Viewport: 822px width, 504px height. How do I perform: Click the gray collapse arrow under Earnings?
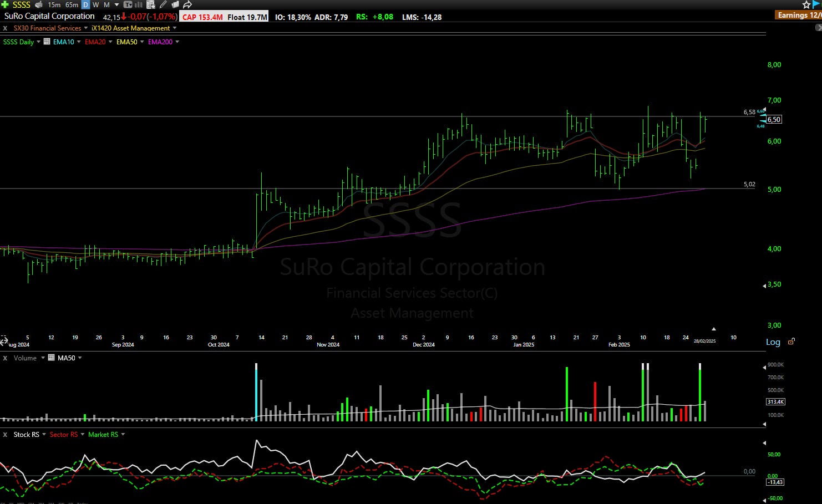click(x=819, y=27)
